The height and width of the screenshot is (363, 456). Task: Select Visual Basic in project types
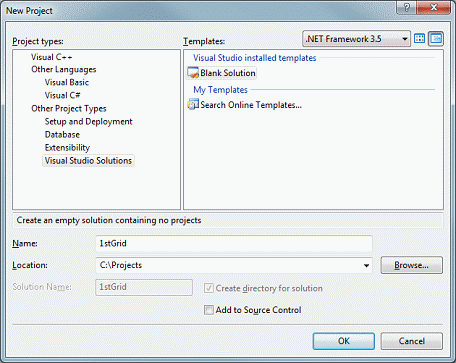(x=67, y=82)
